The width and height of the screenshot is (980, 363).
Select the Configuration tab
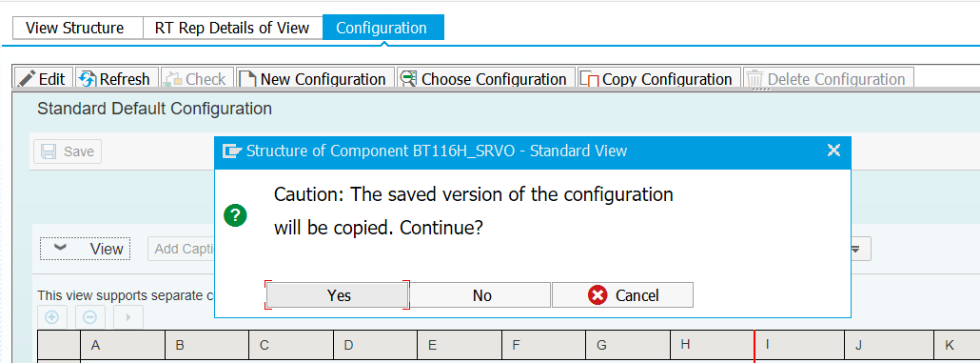tap(382, 29)
